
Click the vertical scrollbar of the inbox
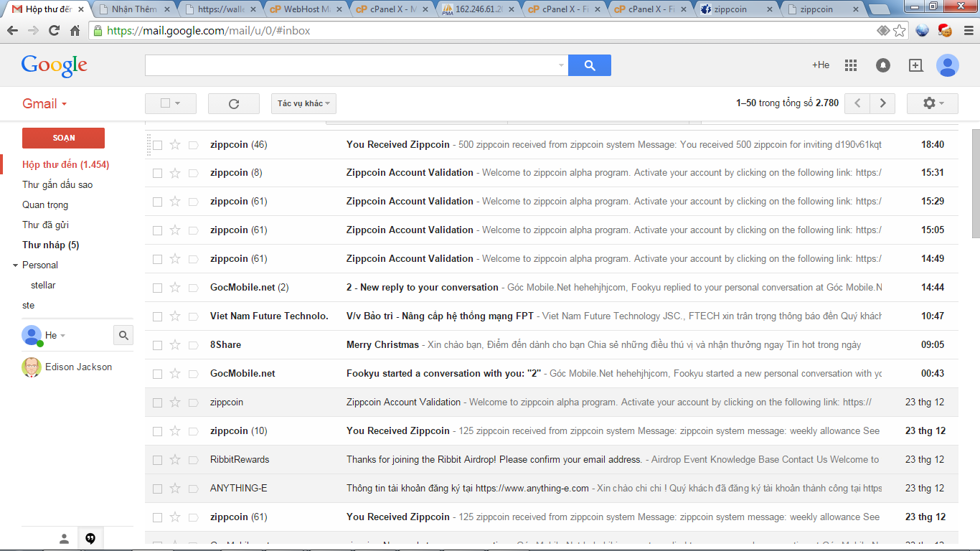point(975,183)
